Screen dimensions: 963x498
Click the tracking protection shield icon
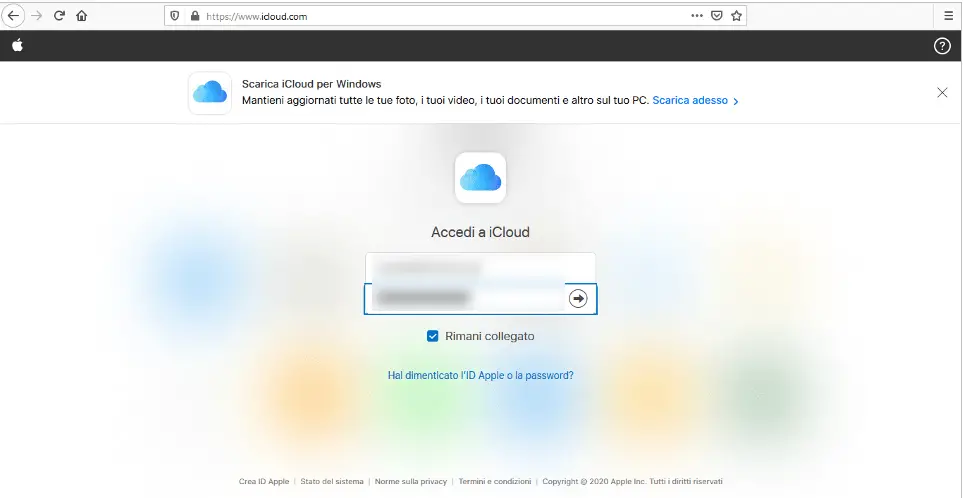[x=175, y=16]
